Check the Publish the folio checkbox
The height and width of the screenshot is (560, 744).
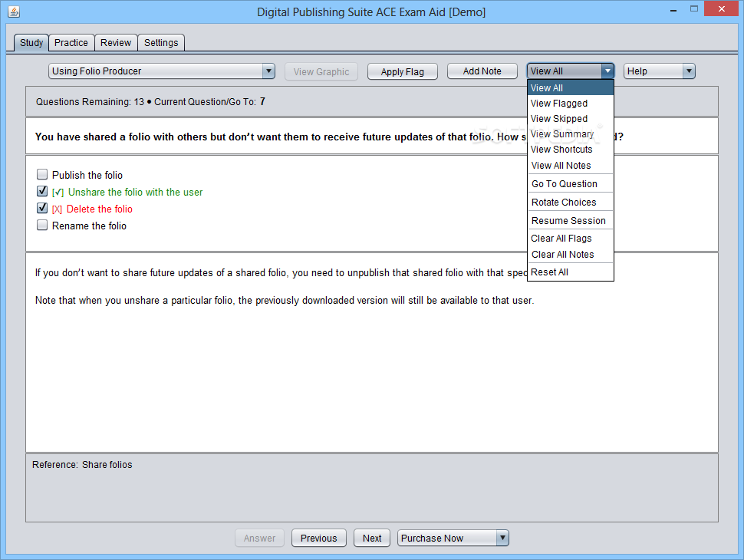pyautogui.click(x=42, y=174)
